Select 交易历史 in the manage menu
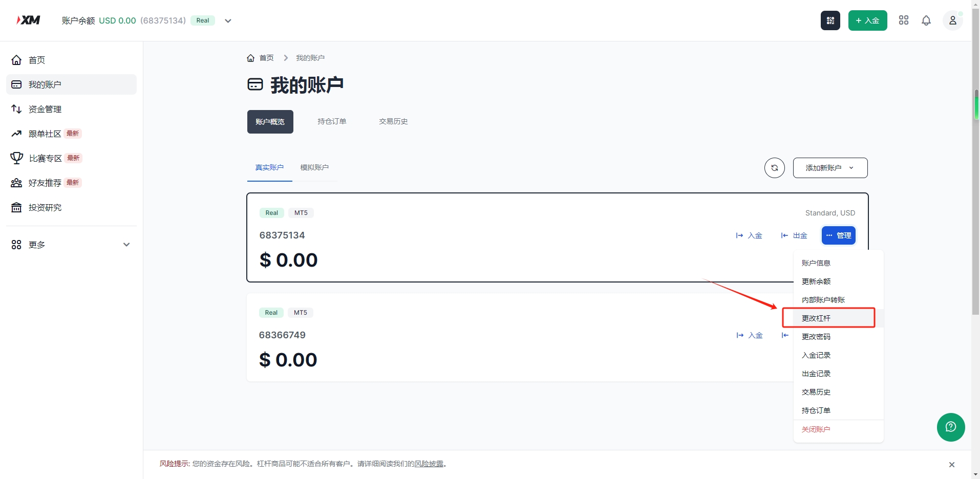 click(x=839, y=392)
